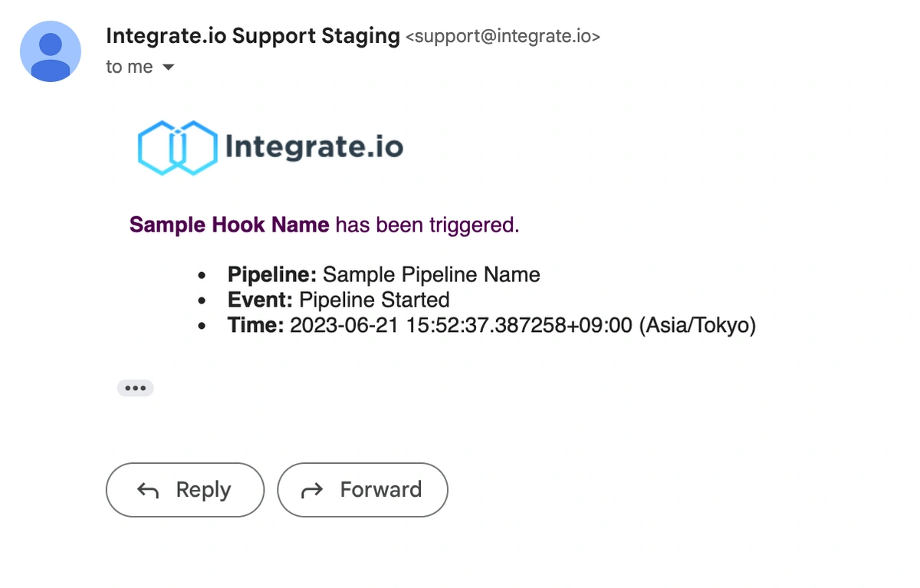This screenshot has width=920, height=588.
Task: Click the forward arrow icon
Action: point(312,491)
